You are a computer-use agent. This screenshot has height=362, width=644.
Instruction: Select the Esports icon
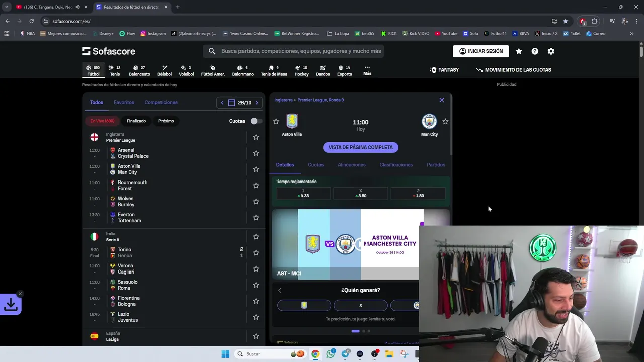point(345,70)
